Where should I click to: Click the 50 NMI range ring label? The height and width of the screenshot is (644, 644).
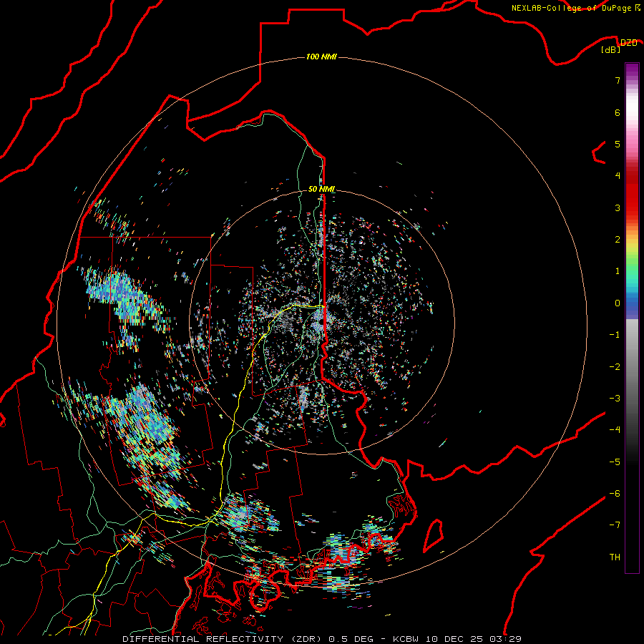click(321, 190)
